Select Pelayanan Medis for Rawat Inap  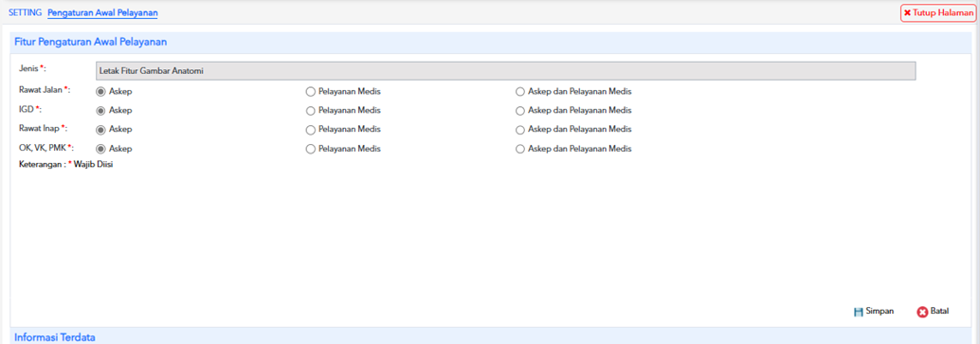(x=310, y=130)
